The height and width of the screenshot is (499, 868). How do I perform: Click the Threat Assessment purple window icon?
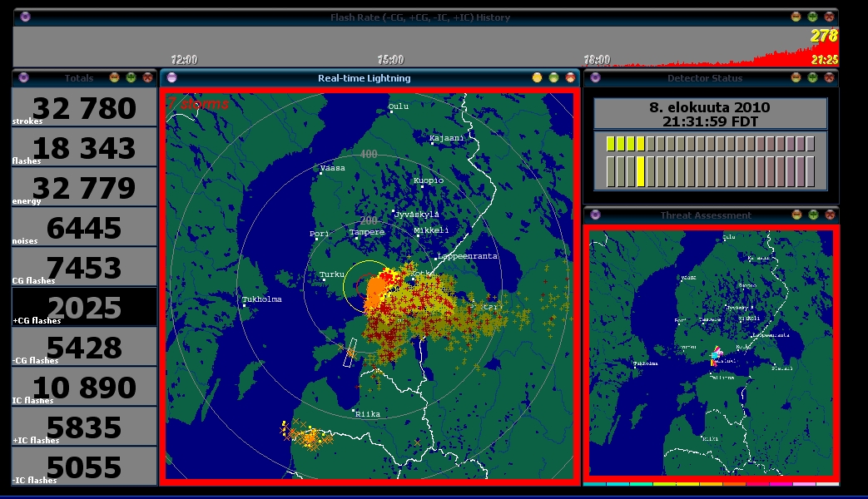point(595,215)
